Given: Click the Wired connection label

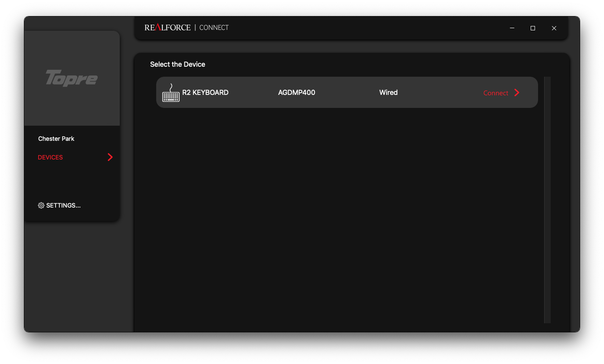Looking at the screenshot, I should pyautogui.click(x=388, y=92).
